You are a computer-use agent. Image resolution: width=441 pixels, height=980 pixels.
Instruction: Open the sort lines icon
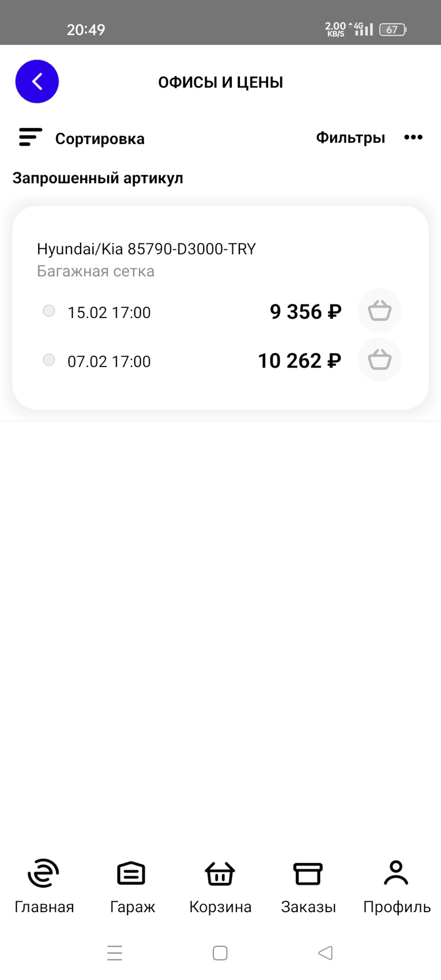point(31,137)
